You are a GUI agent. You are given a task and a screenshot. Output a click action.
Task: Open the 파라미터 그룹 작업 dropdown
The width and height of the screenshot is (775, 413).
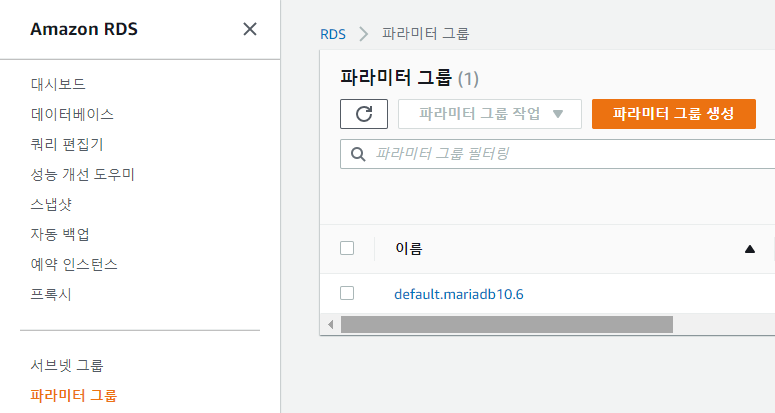[x=490, y=114]
